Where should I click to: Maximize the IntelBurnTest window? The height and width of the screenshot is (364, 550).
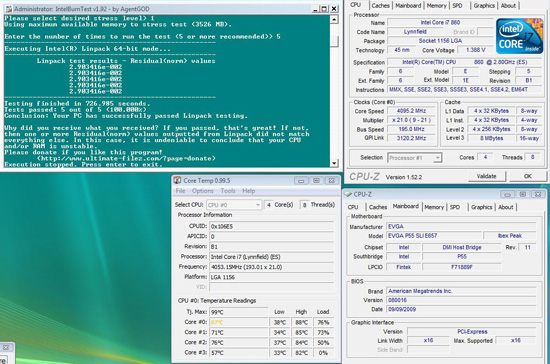point(324,9)
